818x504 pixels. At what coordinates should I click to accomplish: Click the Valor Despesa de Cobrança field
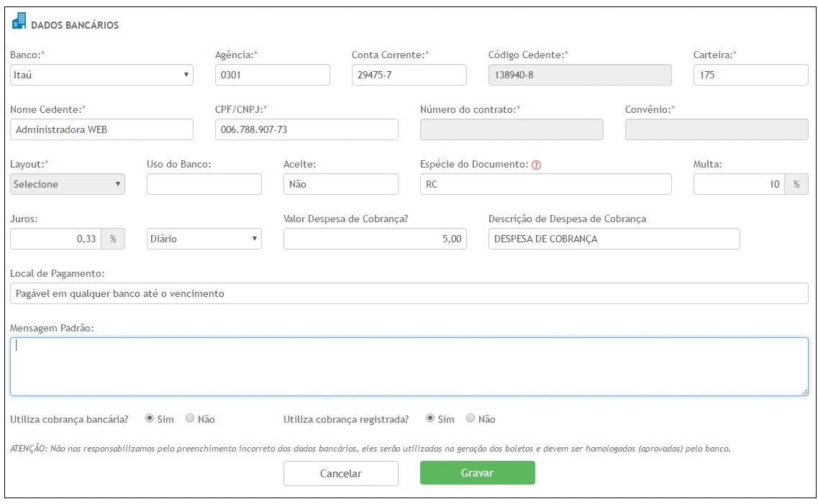[x=375, y=239]
